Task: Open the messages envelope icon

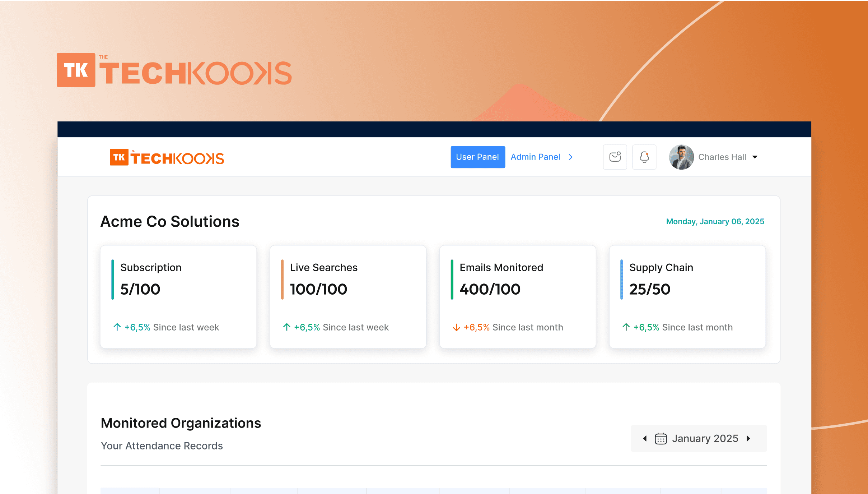Action: [615, 157]
